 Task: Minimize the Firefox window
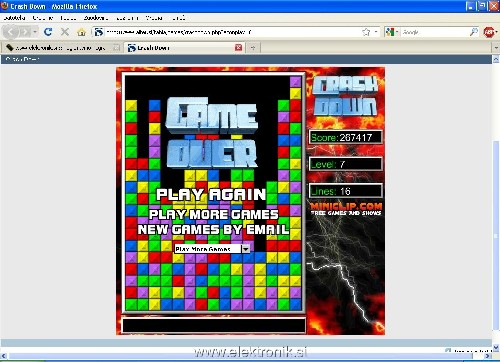click(471, 6)
